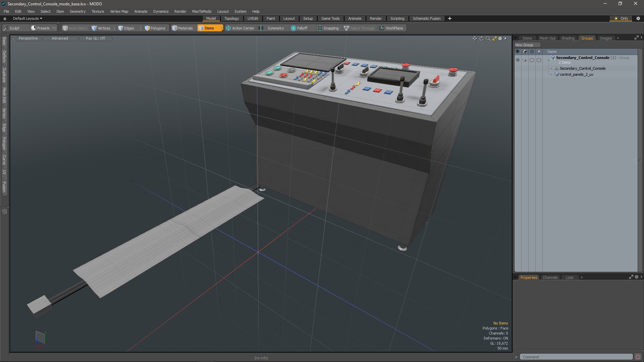Add a new tab beside Lists
The image size is (644, 362).
coord(581,278)
